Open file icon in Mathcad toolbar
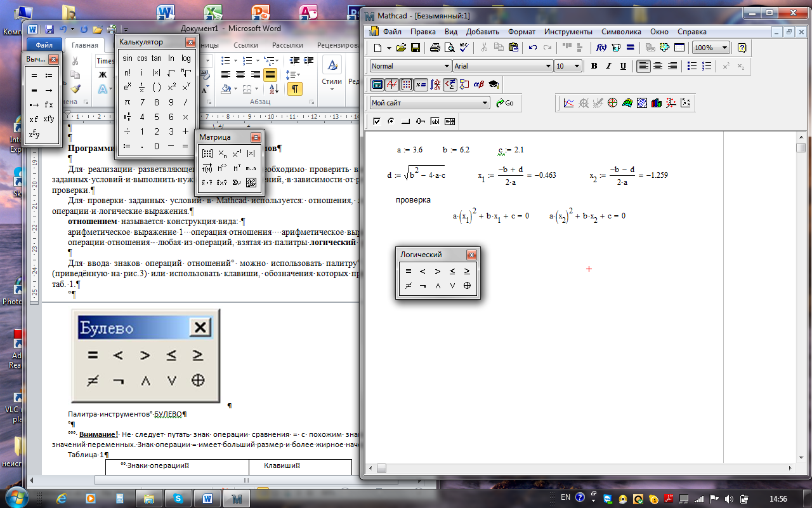Viewport: 812px width, 508px height. click(x=401, y=48)
